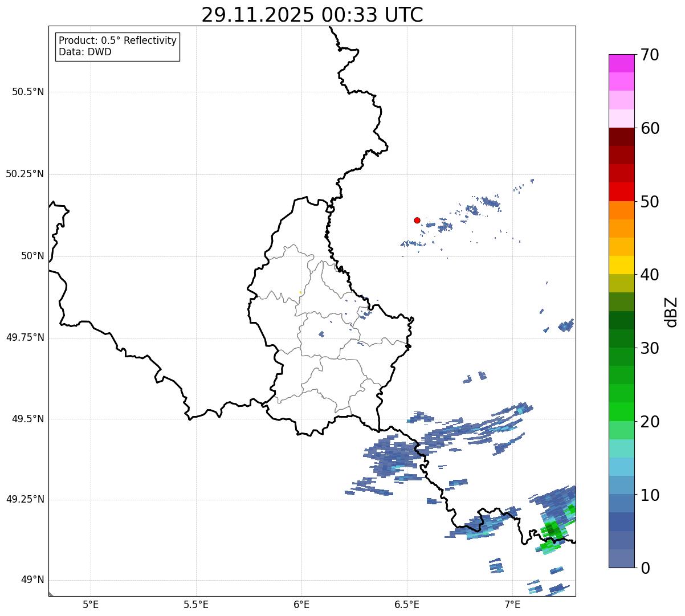Screen dimensions: 685x616
Task: Click the dBZ colorbar axis label
Action: (x=672, y=311)
